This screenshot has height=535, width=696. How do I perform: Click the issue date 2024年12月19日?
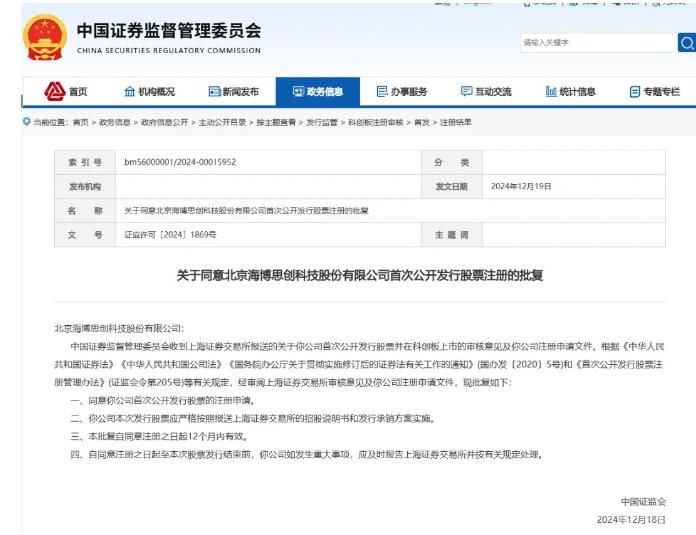coord(521,186)
